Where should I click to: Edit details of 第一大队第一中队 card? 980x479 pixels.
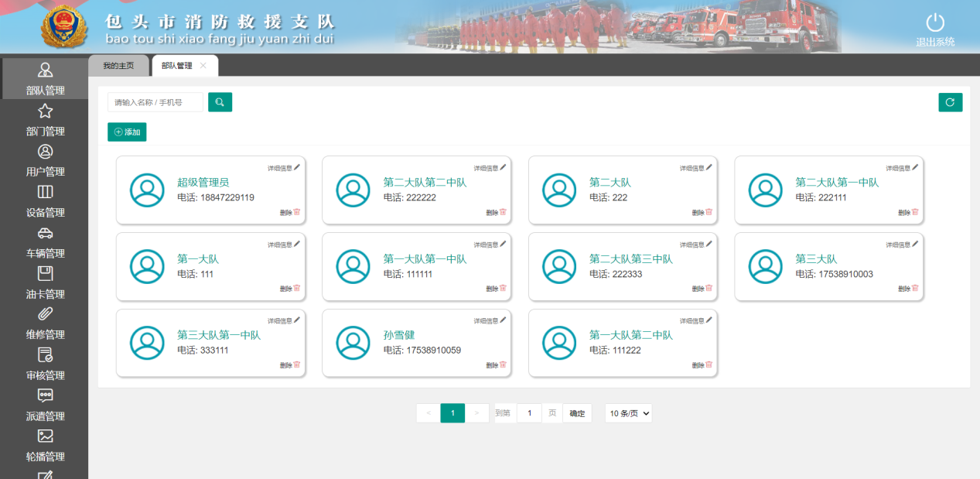tap(490, 245)
